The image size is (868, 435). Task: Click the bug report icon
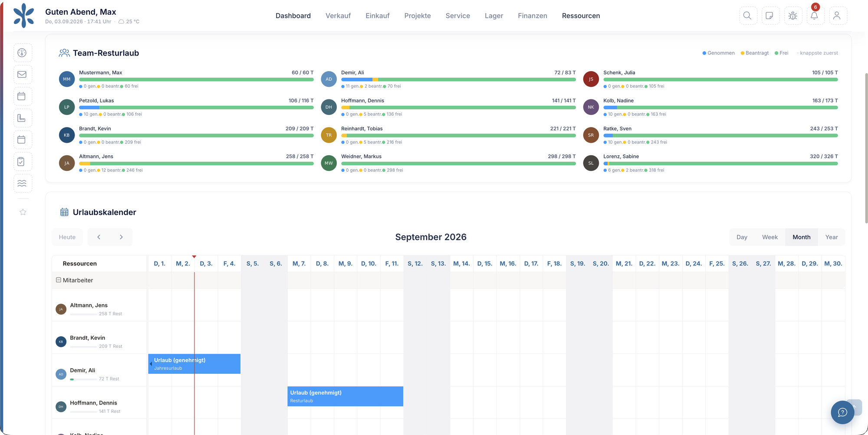tap(793, 16)
